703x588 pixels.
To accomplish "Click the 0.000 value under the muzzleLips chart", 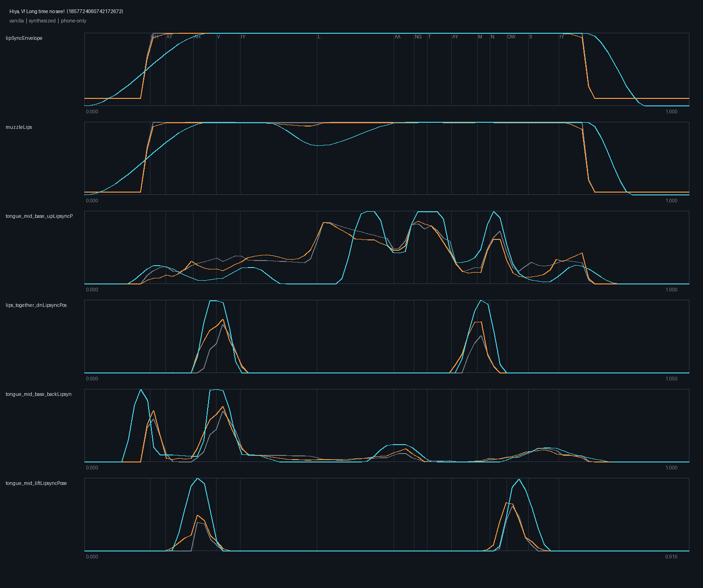I will pos(92,201).
